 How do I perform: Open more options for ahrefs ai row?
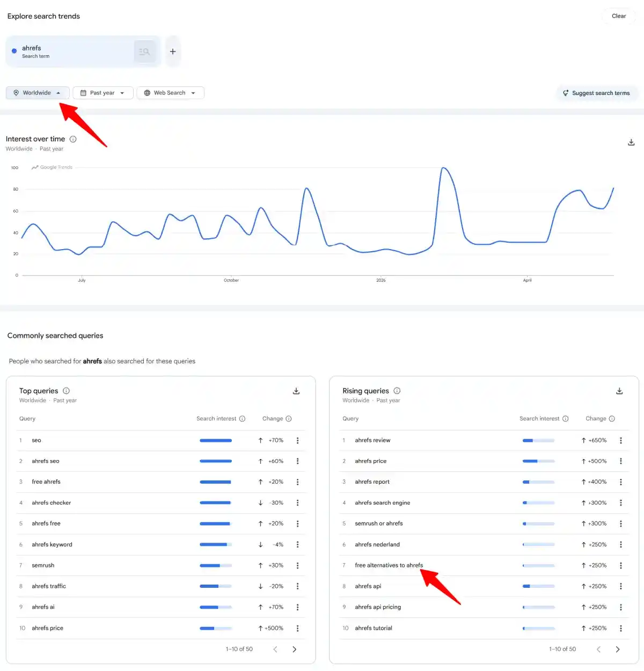click(x=298, y=607)
